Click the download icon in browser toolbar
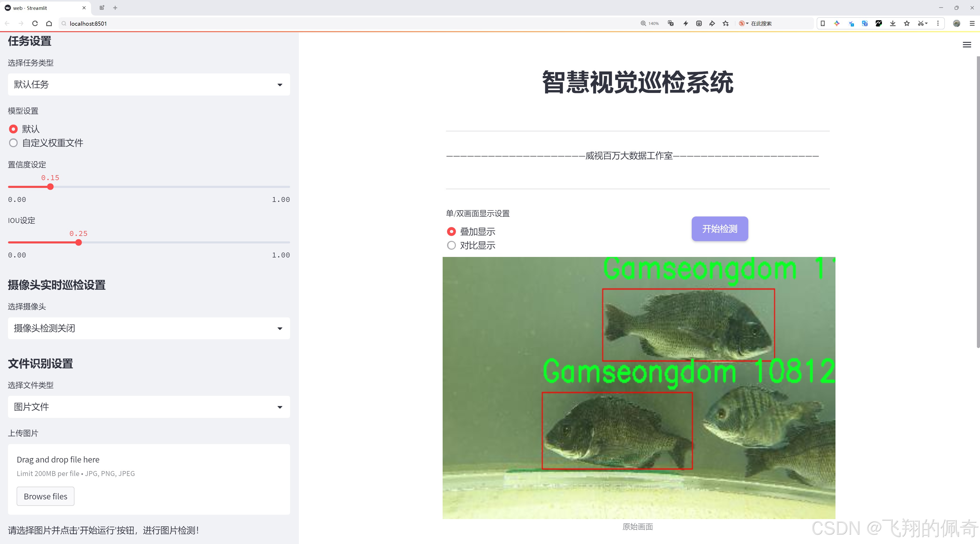 point(893,23)
